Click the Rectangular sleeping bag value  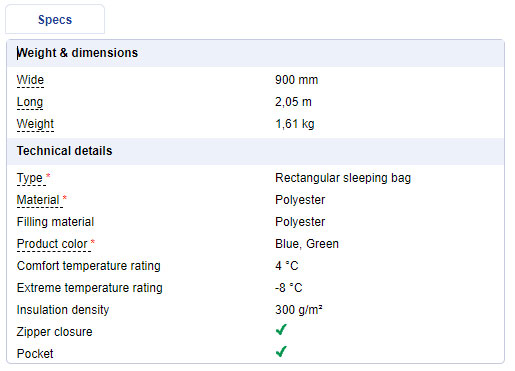pos(343,178)
